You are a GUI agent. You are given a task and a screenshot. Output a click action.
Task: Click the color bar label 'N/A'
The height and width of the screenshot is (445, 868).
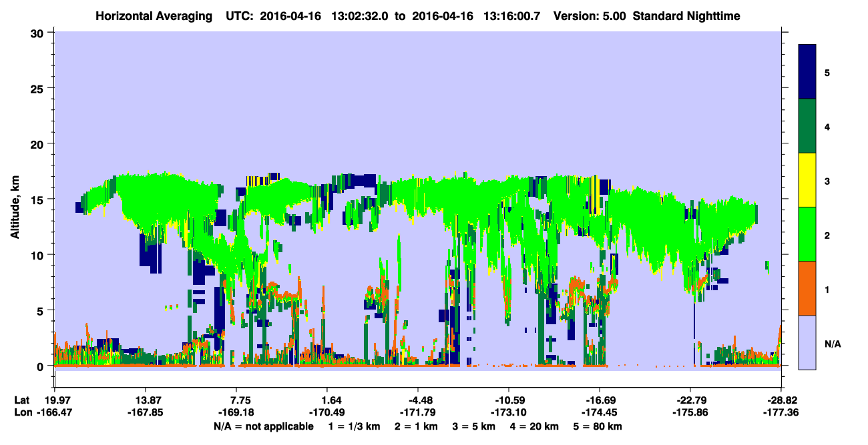(833, 344)
